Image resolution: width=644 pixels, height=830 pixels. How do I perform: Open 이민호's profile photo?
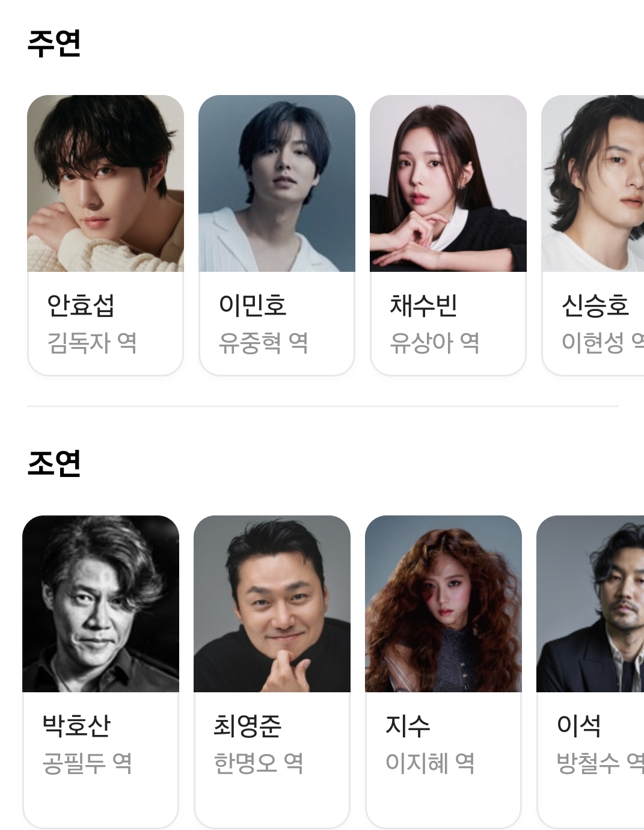click(277, 183)
